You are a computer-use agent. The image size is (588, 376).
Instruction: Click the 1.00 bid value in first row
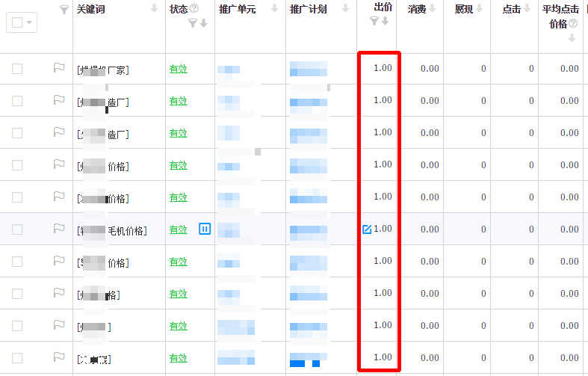[x=383, y=68]
